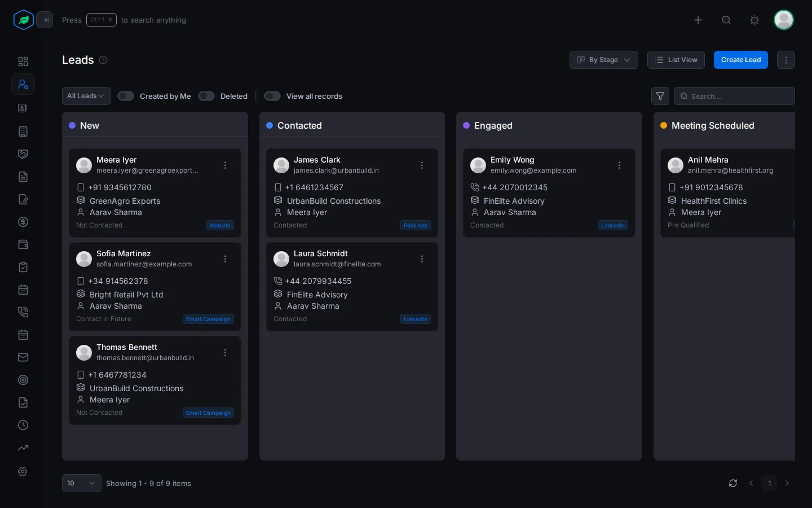Click phone number +44 2070012345
The height and width of the screenshot is (508, 812).
point(515,187)
